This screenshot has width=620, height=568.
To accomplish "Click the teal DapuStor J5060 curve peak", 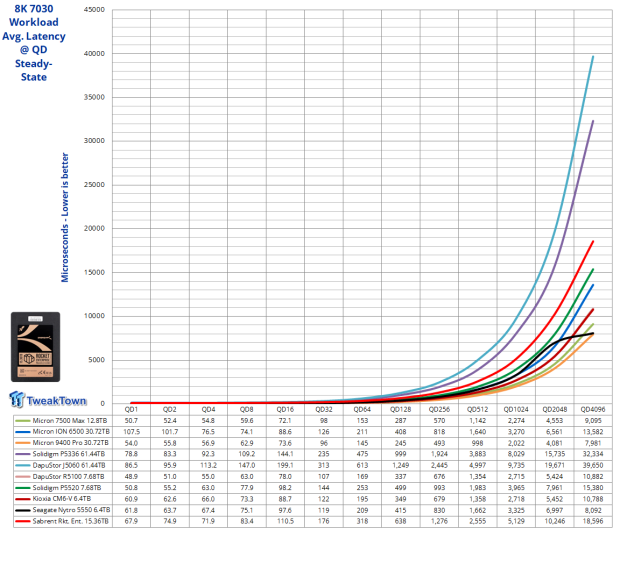I will [x=593, y=57].
